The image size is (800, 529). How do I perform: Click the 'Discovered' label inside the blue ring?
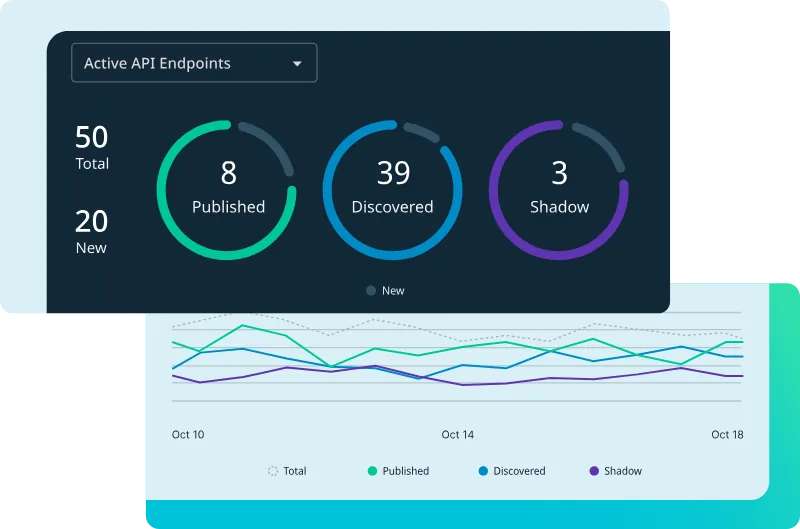[x=392, y=207]
